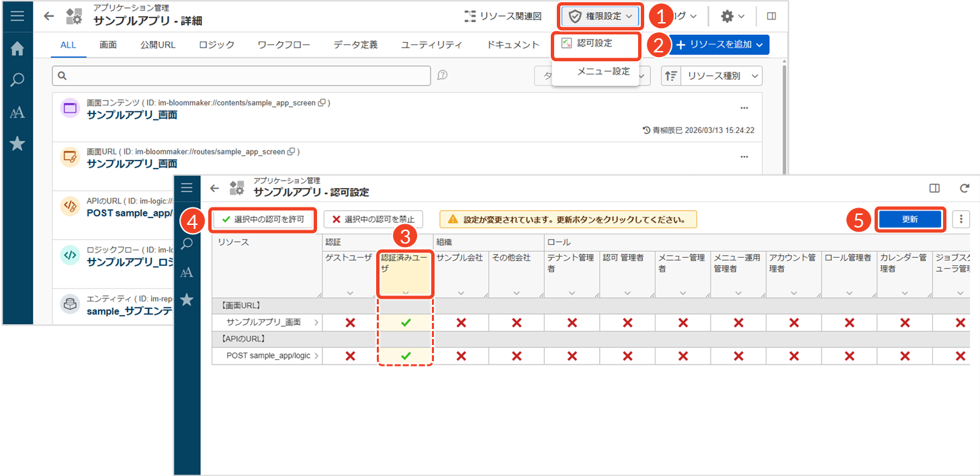Toggle the ゲストユーザ permission for POST sample_app/logic
This screenshot has height=476, width=980.
click(350, 356)
